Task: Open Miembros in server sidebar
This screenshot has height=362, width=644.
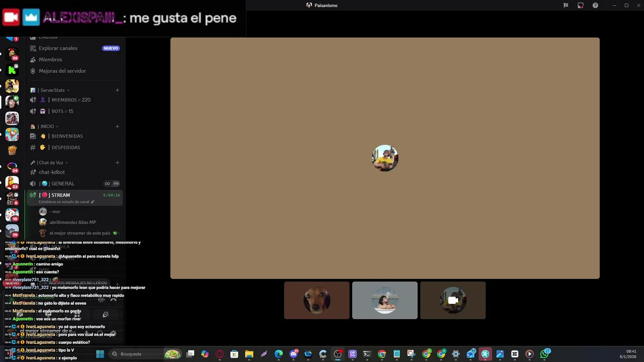Action: click(50, 60)
